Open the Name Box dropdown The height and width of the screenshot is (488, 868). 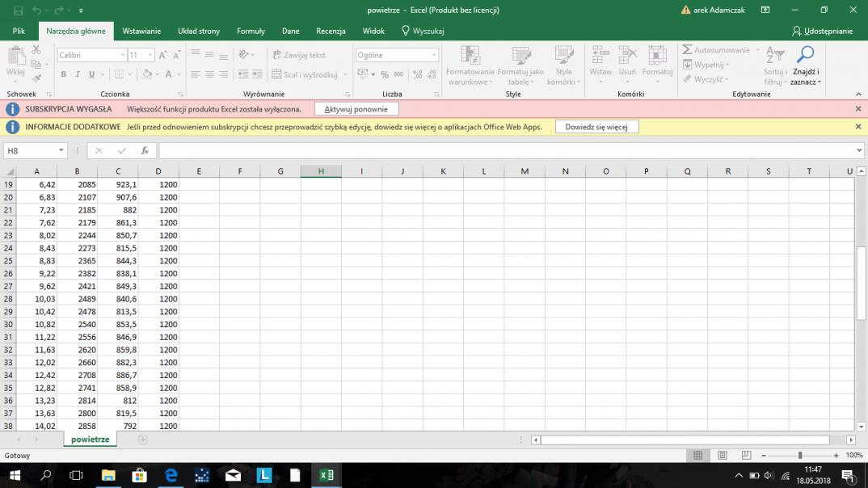coord(61,150)
